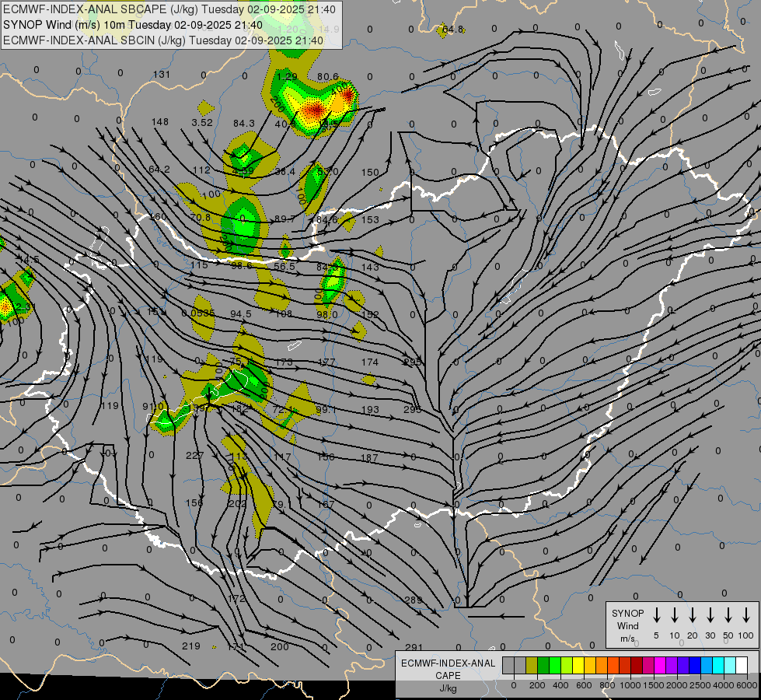This screenshot has height=700, width=761.
Task: Click the map value '94.5'
Action: (x=241, y=313)
